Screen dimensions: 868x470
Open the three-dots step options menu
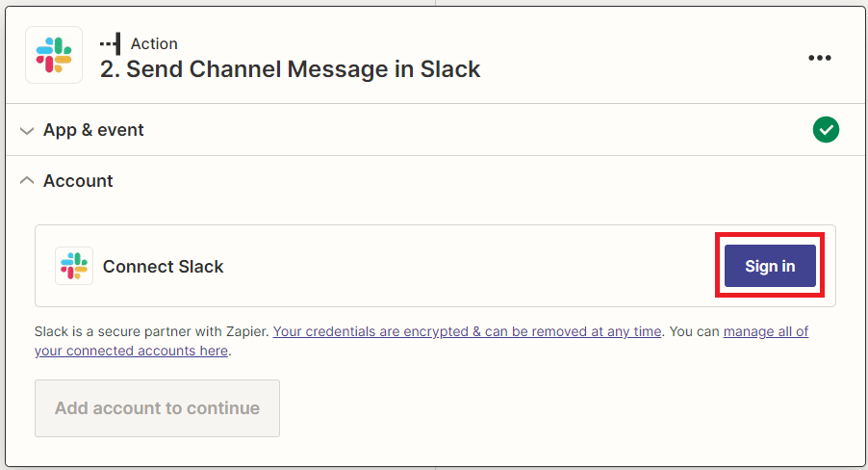click(x=819, y=58)
